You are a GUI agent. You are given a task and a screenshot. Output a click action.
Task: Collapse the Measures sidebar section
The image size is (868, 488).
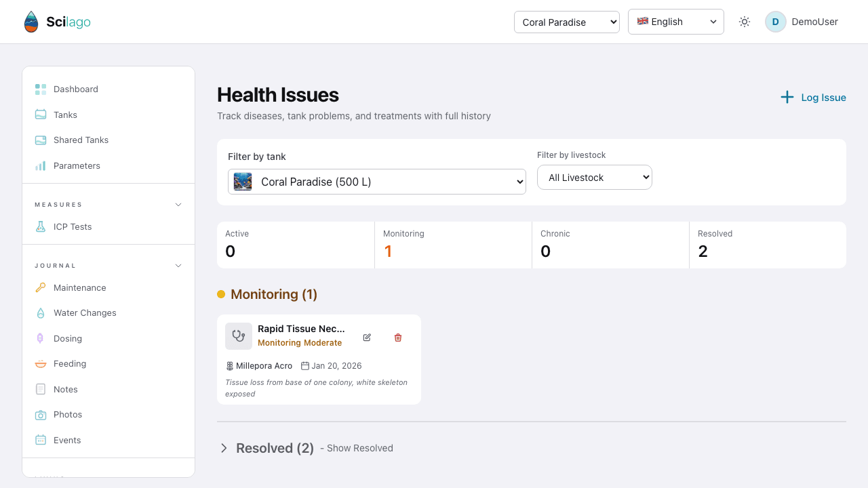pos(178,205)
